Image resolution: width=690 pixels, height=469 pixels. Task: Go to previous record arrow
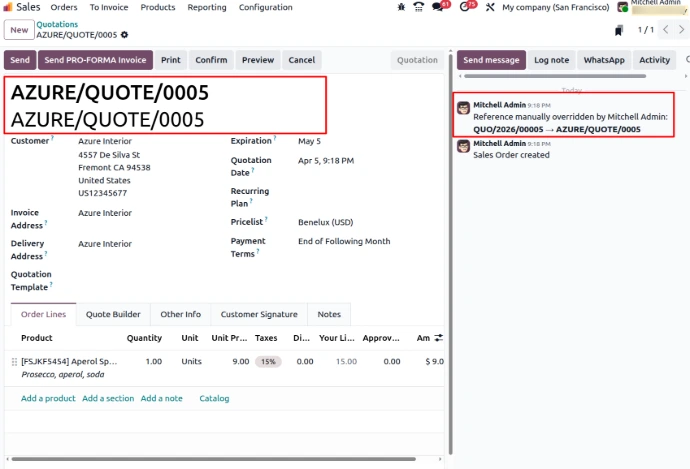pos(666,30)
